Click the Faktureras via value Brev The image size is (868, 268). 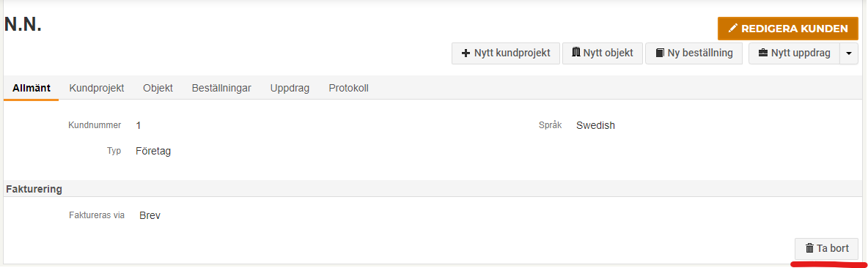(150, 215)
